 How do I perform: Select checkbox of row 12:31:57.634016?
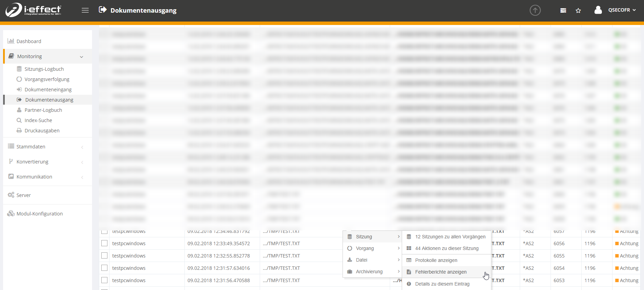coord(104,268)
